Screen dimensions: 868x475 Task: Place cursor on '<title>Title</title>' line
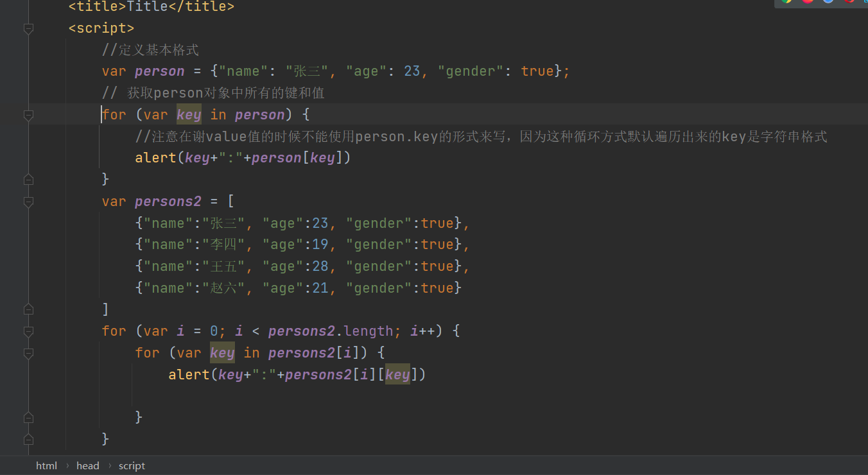(152, 7)
